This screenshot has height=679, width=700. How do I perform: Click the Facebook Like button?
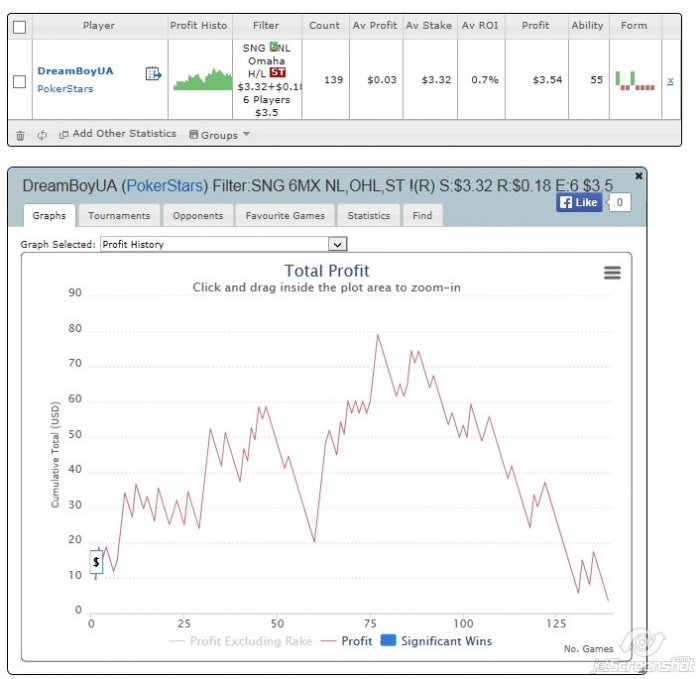click(579, 202)
